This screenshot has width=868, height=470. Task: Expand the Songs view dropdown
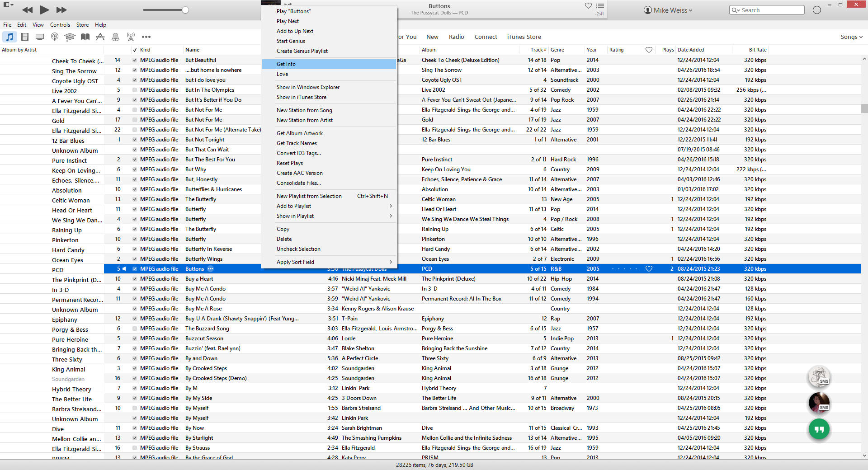(x=851, y=37)
